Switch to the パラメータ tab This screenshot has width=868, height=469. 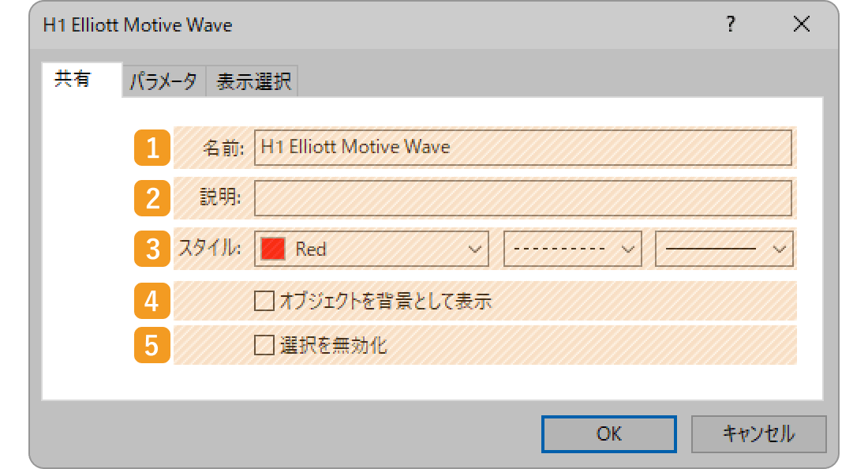pyautogui.click(x=164, y=81)
